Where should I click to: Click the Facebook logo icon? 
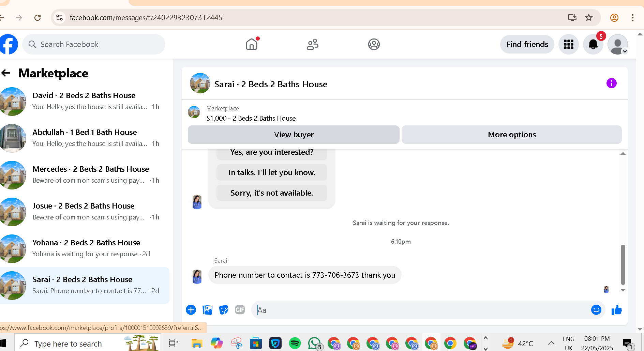coord(9,44)
